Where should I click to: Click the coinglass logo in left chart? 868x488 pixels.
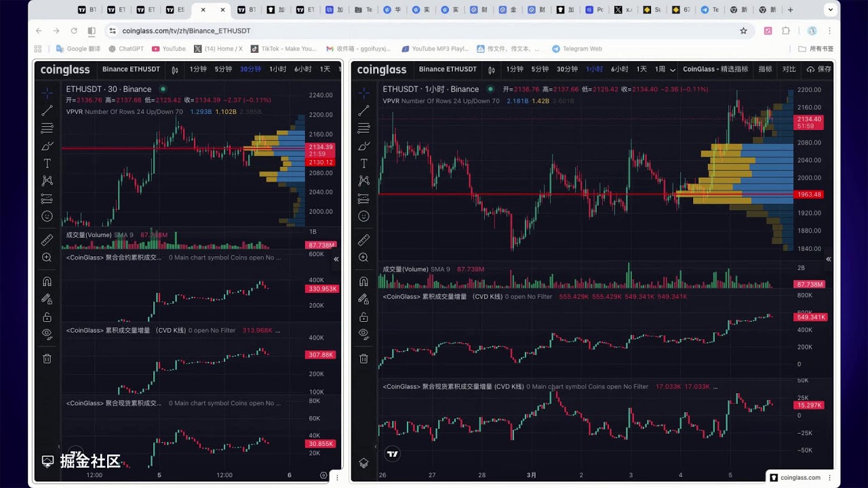[x=66, y=69]
